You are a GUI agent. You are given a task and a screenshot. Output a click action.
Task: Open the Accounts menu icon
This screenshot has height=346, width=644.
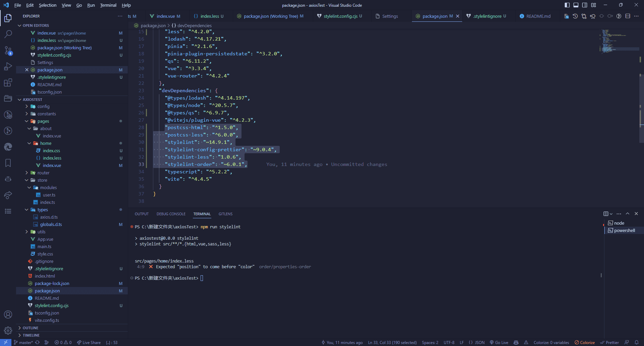click(x=8, y=314)
